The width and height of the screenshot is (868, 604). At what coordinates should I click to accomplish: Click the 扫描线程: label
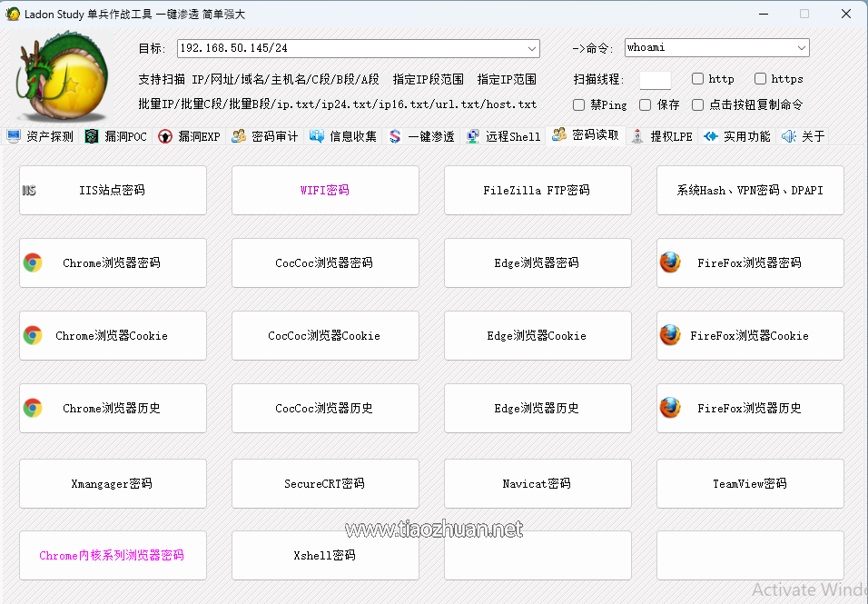pyautogui.click(x=598, y=79)
